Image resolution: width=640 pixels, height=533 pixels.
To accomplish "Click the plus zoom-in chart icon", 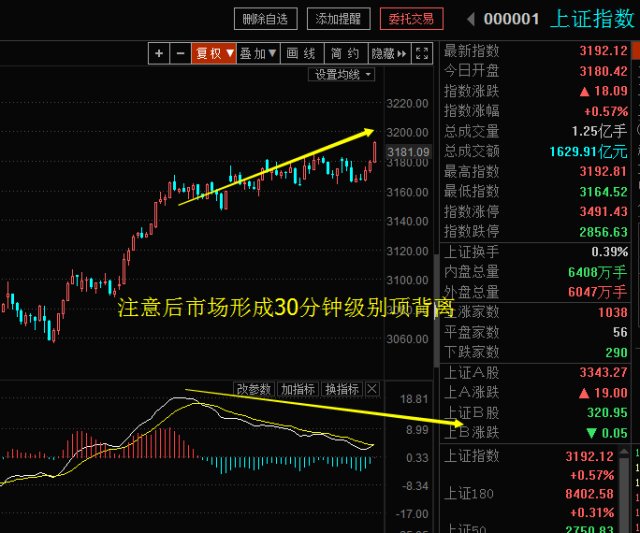I will coord(159,53).
